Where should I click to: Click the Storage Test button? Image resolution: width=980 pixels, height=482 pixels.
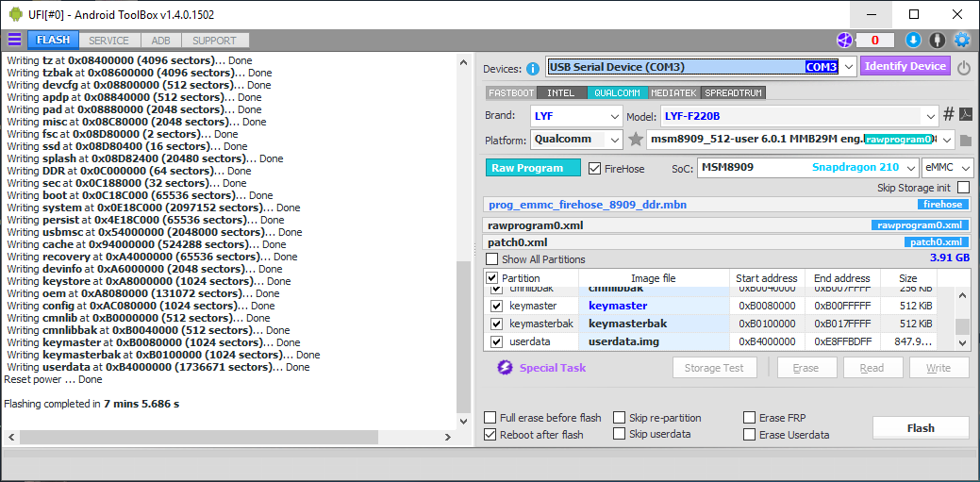pyautogui.click(x=715, y=368)
